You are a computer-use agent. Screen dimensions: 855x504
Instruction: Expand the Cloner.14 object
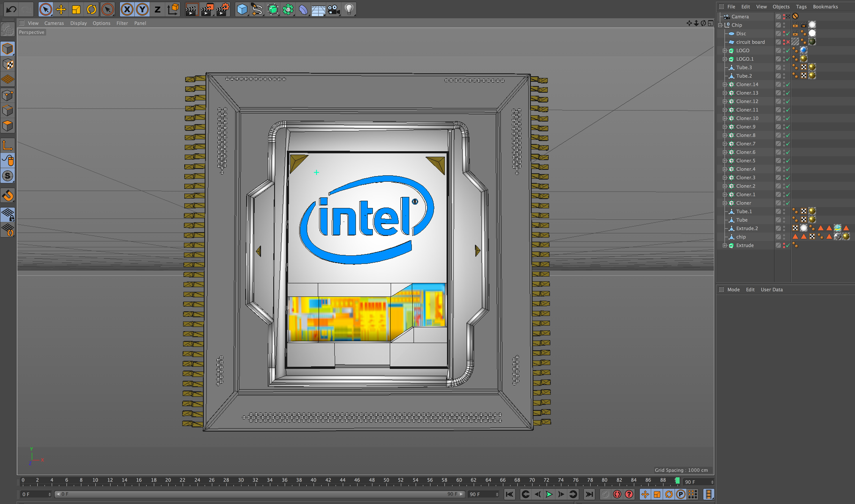(x=725, y=85)
